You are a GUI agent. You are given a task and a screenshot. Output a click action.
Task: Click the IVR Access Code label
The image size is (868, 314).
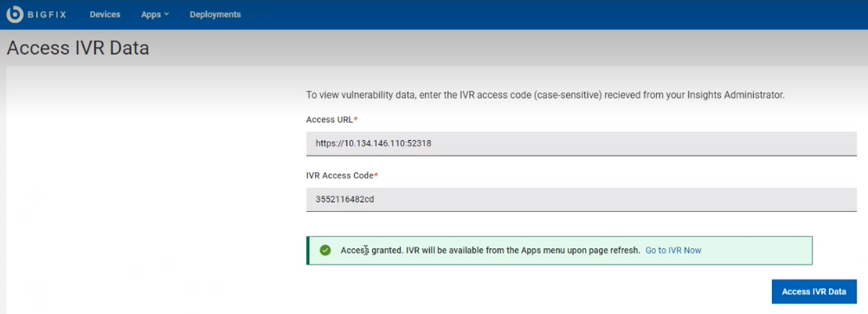(x=340, y=176)
